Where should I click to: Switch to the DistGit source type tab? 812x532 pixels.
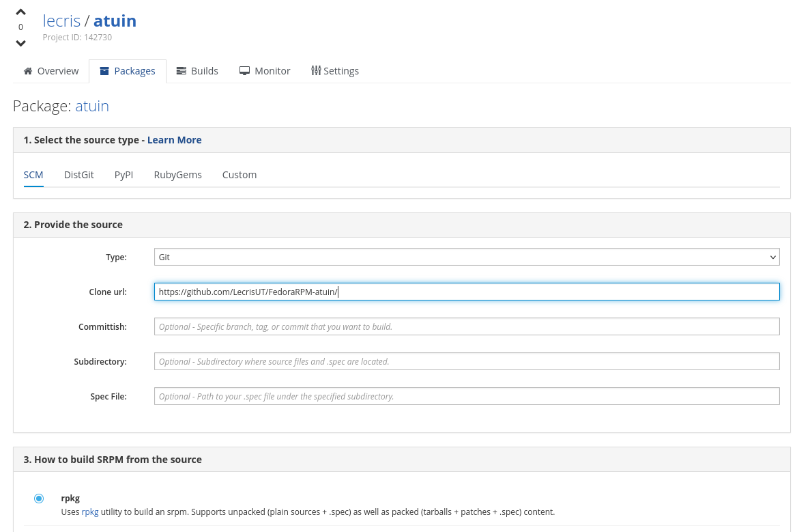pos(78,175)
